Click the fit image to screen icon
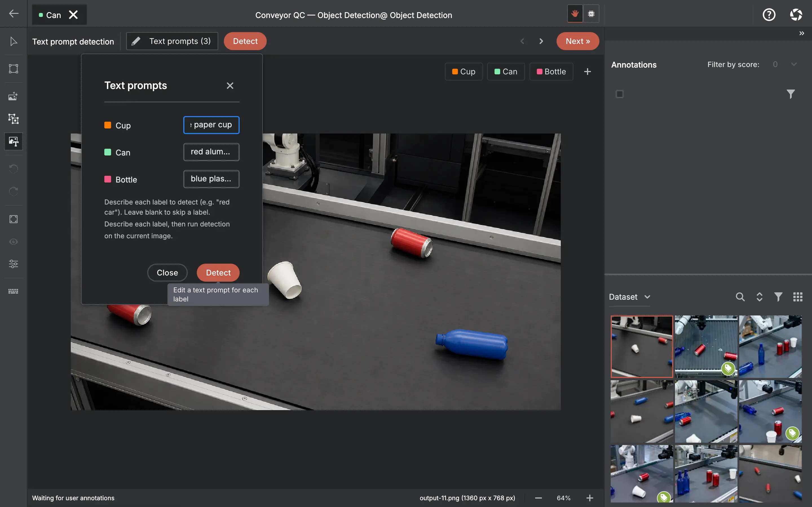The width and height of the screenshot is (812, 507). click(14, 219)
